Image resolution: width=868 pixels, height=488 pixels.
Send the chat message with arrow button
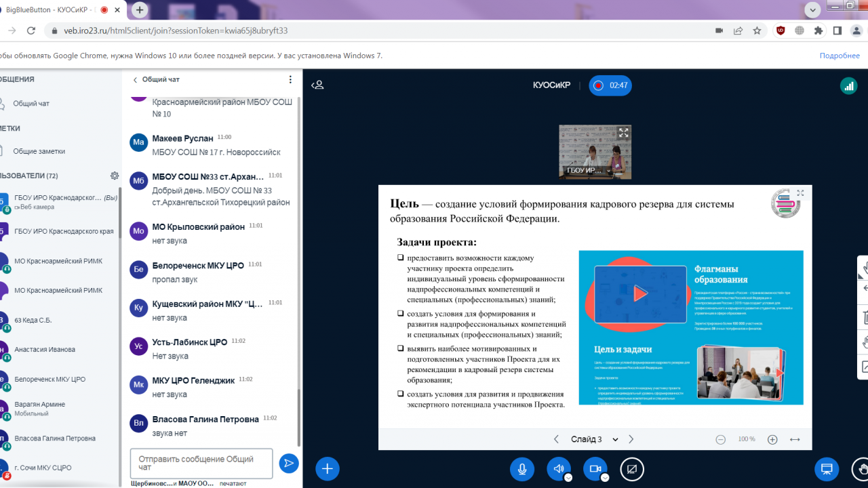[289, 464]
